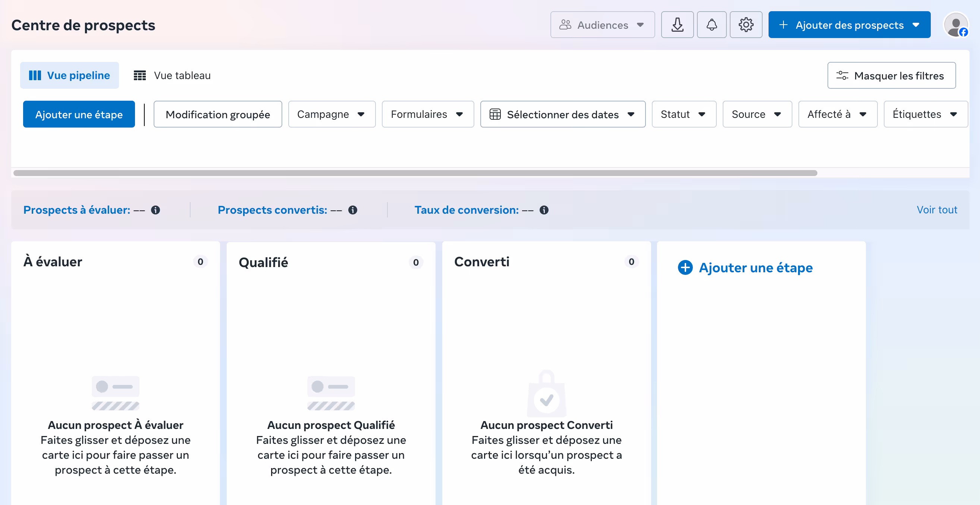The width and height of the screenshot is (980, 505).
Task: Click the count badge in Qualifié column
Action: click(x=416, y=263)
